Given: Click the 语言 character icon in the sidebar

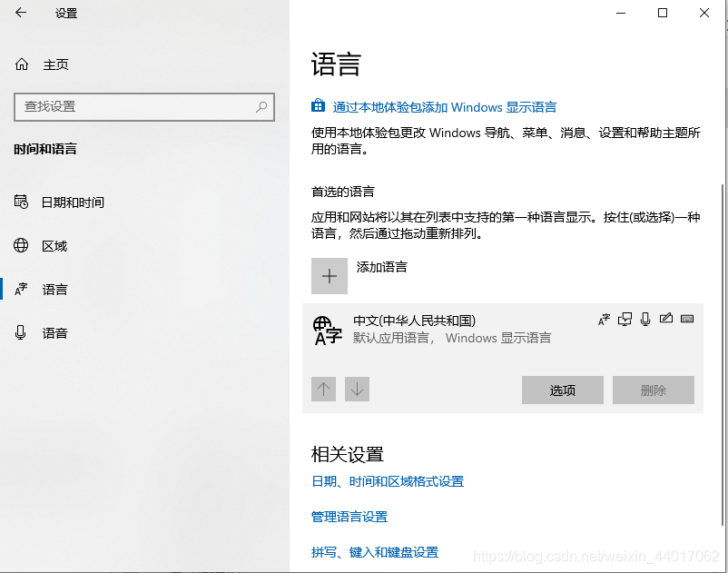Looking at the screenshot, I should point(21,289).
